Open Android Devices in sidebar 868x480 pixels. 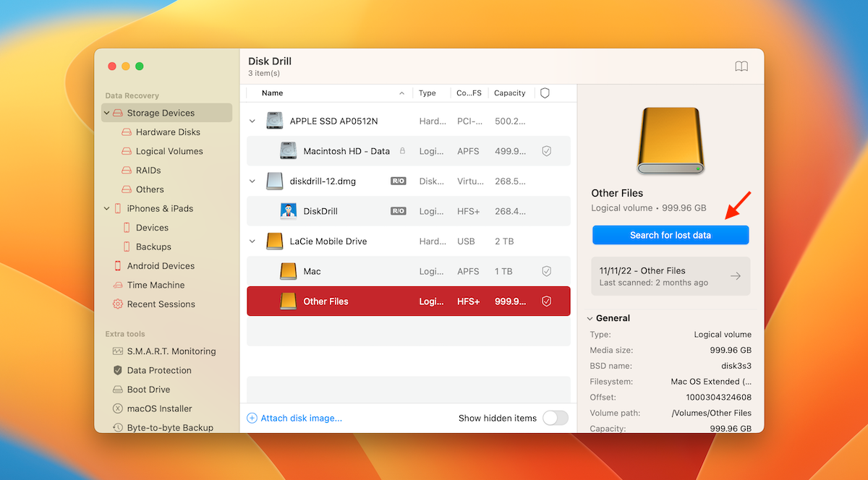click(161, 266)
